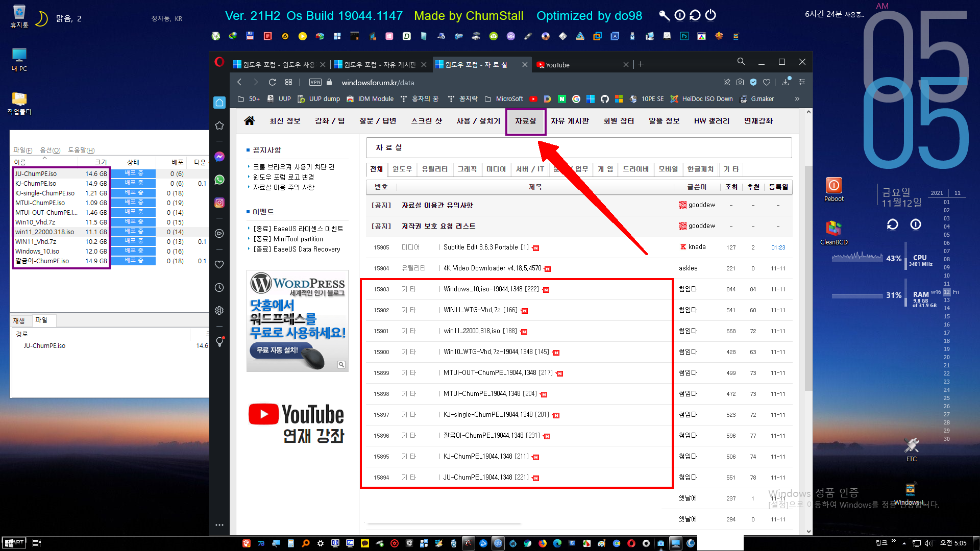The height and width of the screenshot is (551, 980).
Task: Click the WordPress ad banner
Action: click(x=298, y=321)
